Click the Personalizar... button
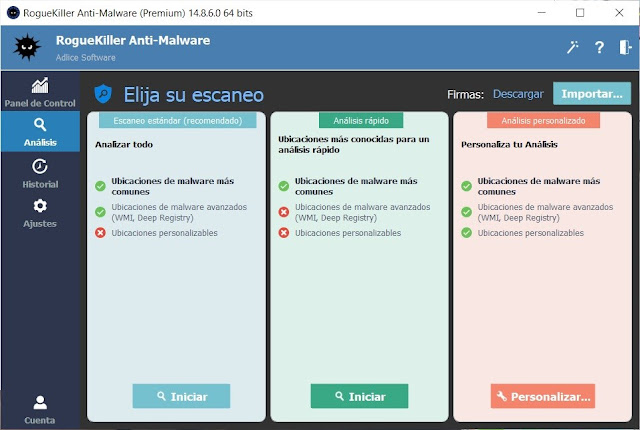Screen dimensions: 640x430 click(x=543, y=396)
